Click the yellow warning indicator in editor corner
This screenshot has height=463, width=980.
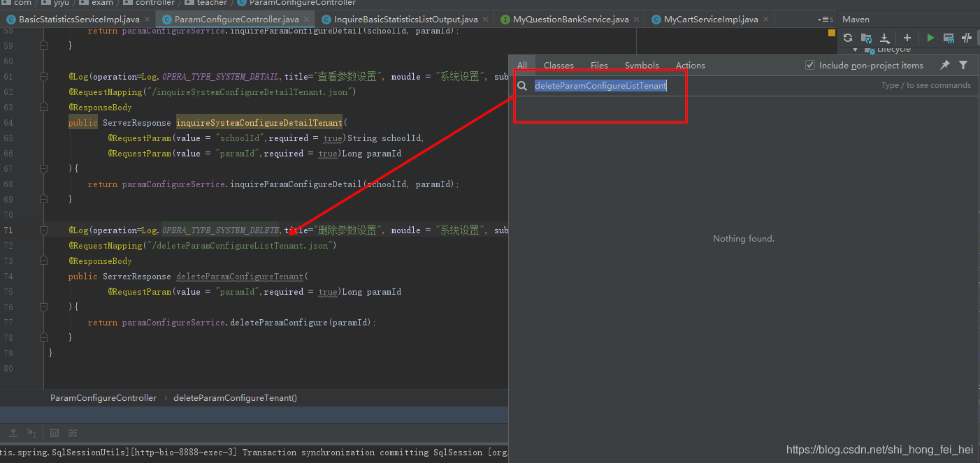pyautogui.click(x=832, y=33)
